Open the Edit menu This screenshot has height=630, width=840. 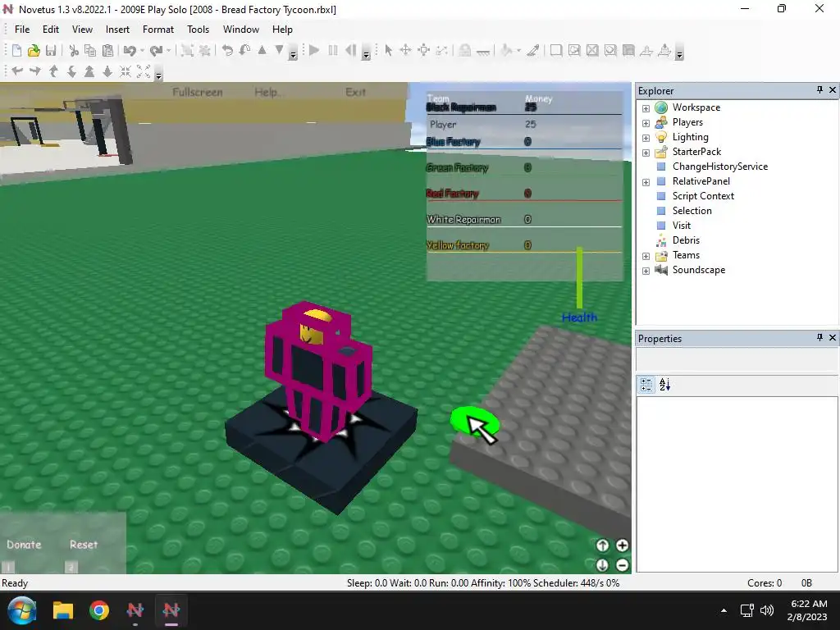click(51, 30)
